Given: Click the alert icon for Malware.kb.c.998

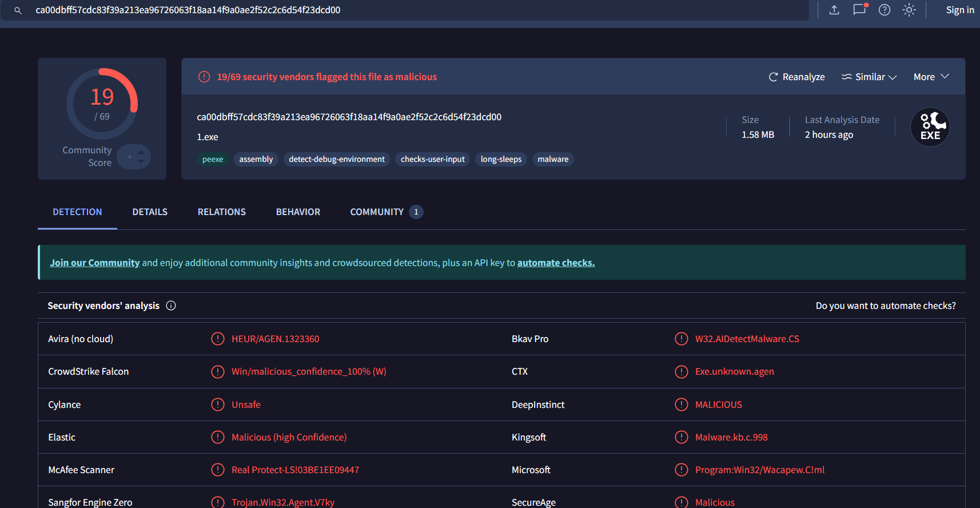Looking at the screenshot, I should (x=682, y=437).
